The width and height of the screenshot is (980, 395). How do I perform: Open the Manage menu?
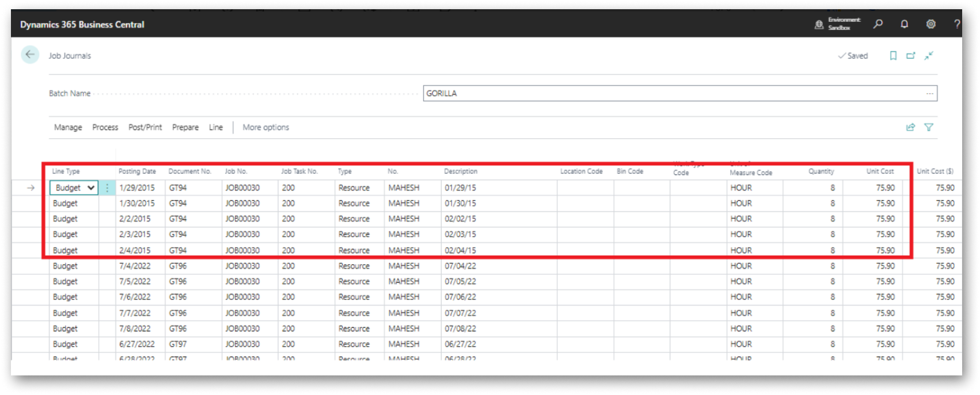tap(68, 127)
